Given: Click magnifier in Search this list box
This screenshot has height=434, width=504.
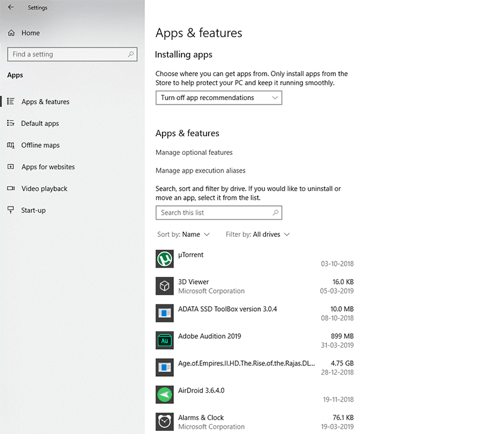Looking at the screenshot, I should (275, 212).
